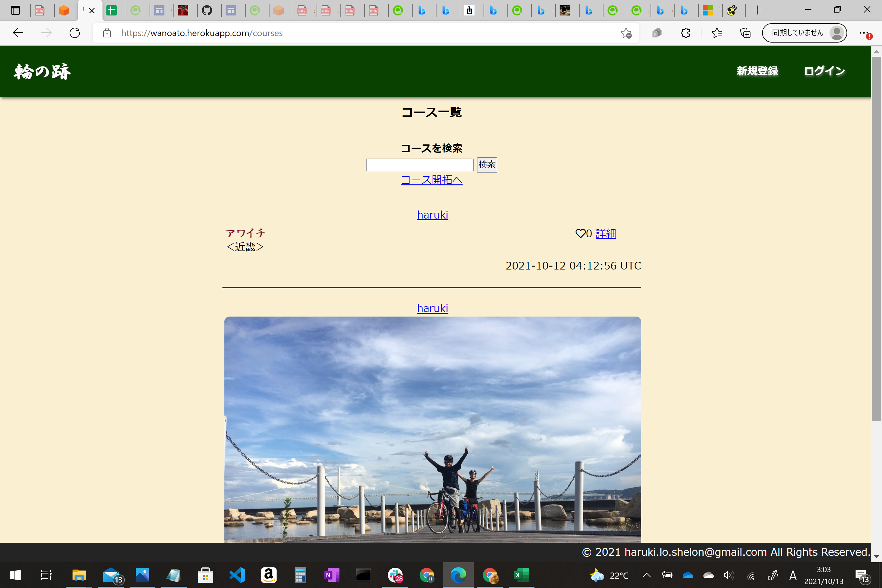This screenshot has width=882, height=588.
Task: Launch Visual Studio Code from the taskbar
Action: [237, 575]
